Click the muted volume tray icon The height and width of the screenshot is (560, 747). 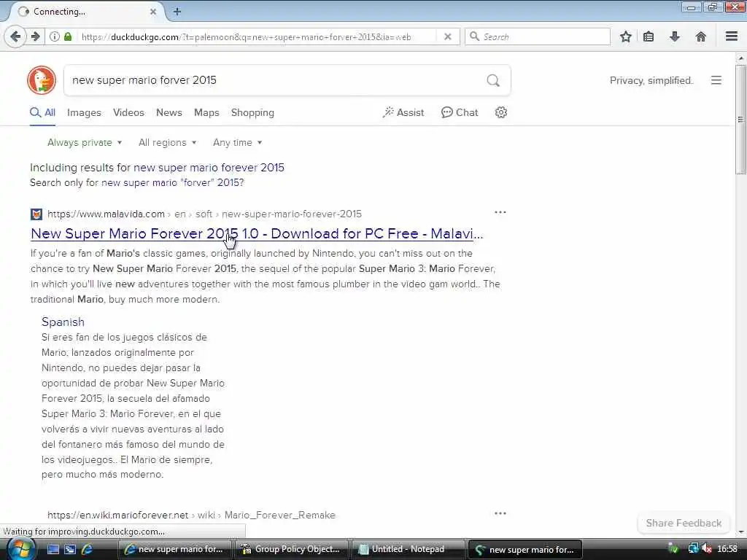point(706,549)
